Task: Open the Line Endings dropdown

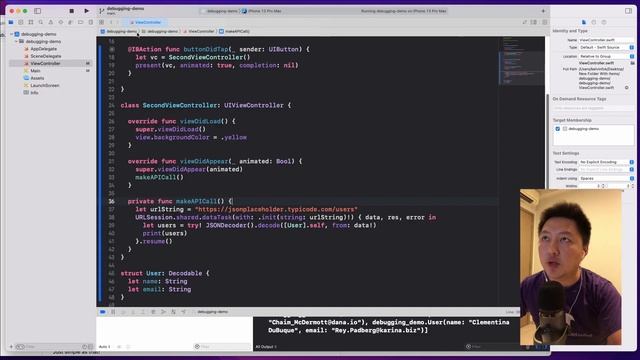Action: click(x=606, y=169)
